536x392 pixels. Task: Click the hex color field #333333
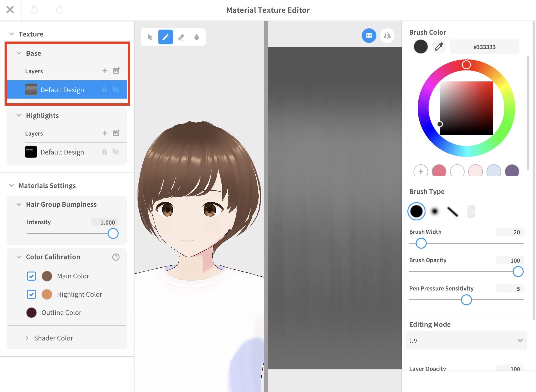(484, 47)
